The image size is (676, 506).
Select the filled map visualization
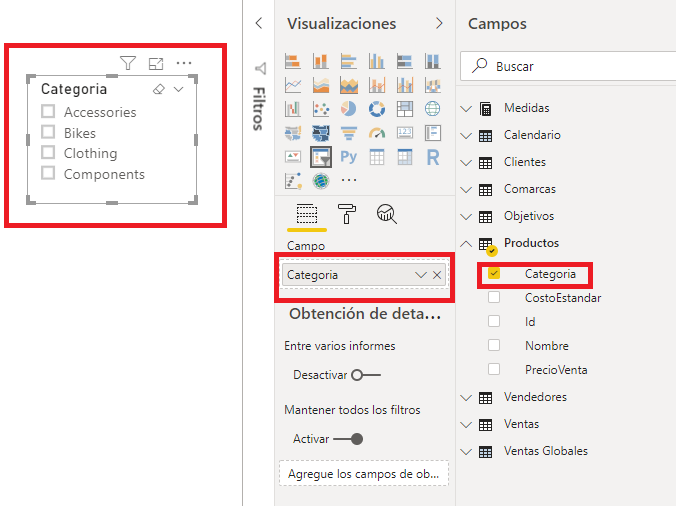coord(293,133)
